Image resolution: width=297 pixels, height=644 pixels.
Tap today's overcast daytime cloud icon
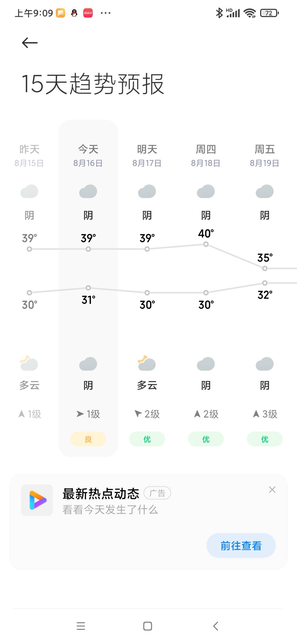click(88, 192)
